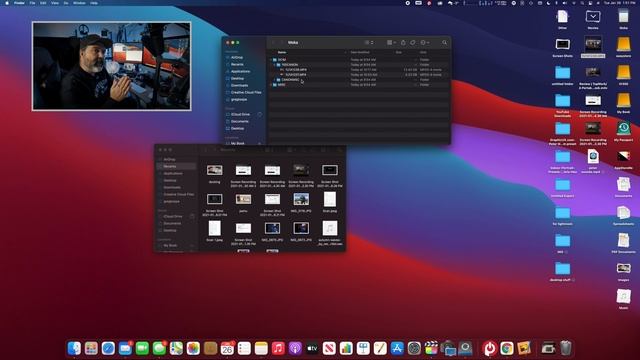The image size is (640, 360).
Task: Launch Apple TV from the Dock
Action: (x=312, y=348)
